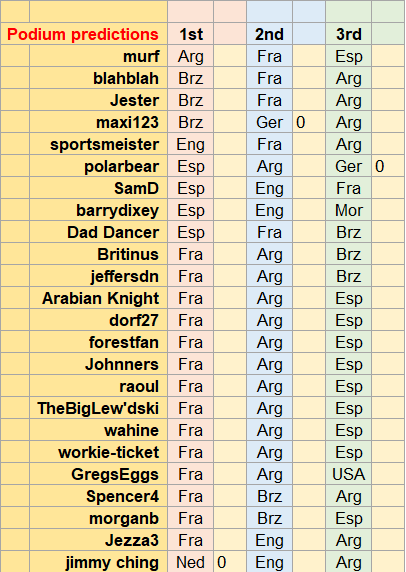Click SamD's 'Fra' third place cell
Image resolution: width=406 pixels, height=572 pixels.
coord(348,188)
